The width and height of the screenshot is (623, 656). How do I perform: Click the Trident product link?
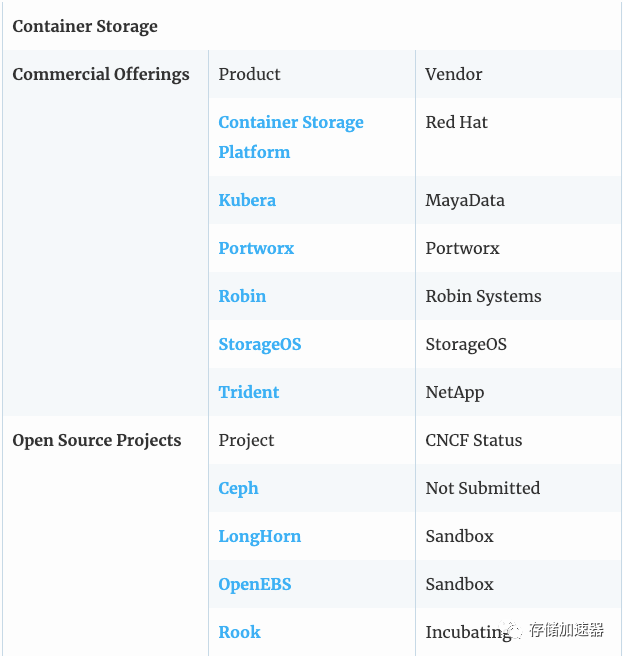[x=249, y=392]
